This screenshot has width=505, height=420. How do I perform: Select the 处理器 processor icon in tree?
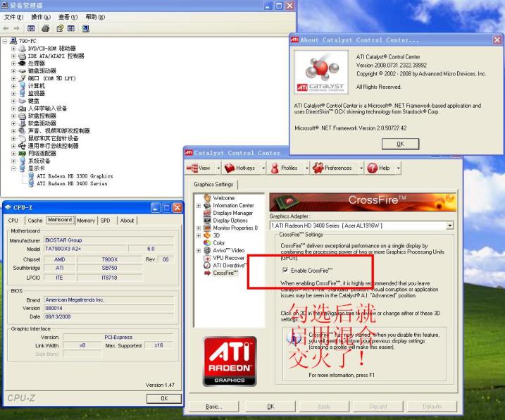(23, 63)
